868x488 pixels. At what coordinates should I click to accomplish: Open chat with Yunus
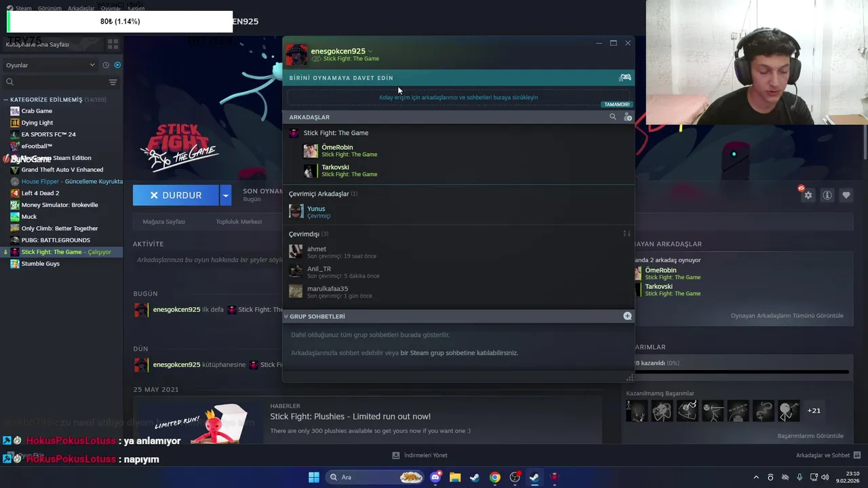click(458, 211)
